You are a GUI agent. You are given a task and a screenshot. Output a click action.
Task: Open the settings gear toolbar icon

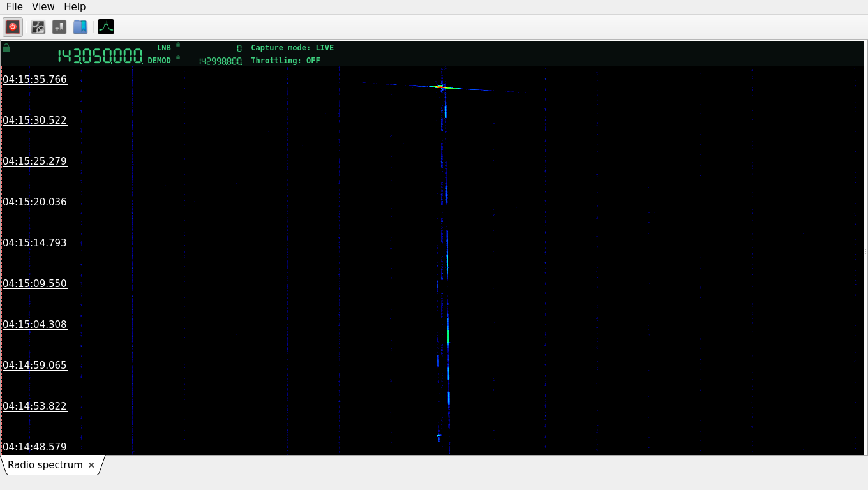38,27
